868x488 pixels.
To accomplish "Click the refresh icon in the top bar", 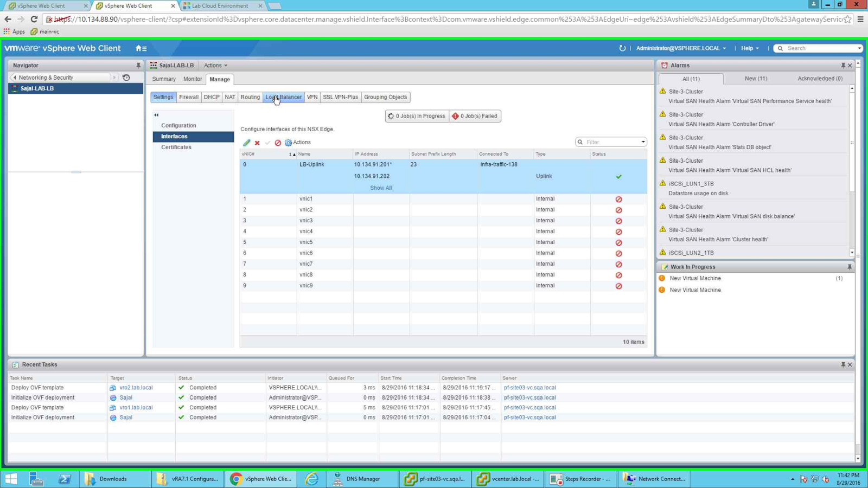I will pos(622,48).
